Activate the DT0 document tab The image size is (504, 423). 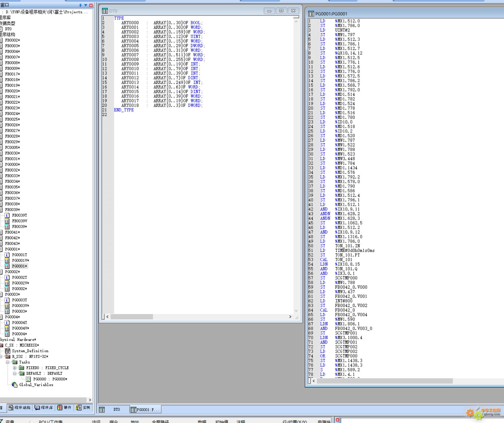(x=114, y=409)
